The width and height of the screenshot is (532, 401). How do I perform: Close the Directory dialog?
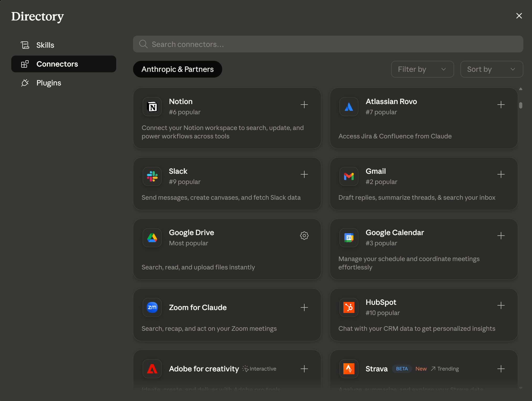click(x=519, y=16)
